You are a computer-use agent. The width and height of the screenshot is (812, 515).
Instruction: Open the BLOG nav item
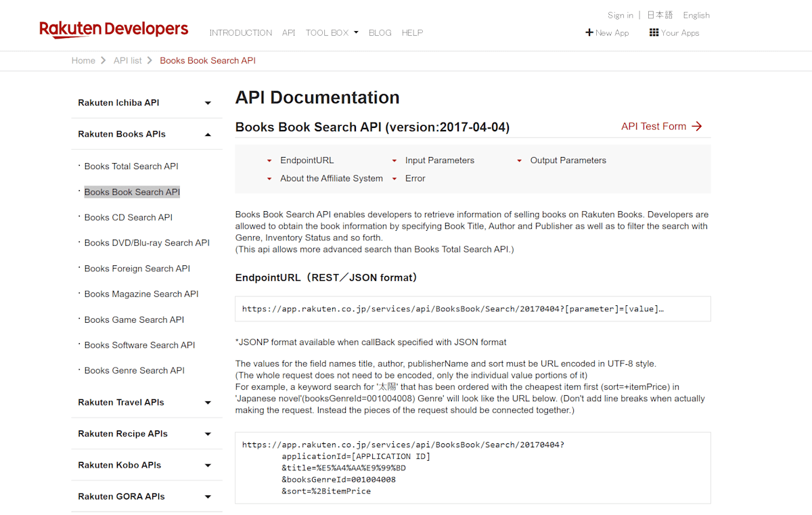tap(380, 32)
